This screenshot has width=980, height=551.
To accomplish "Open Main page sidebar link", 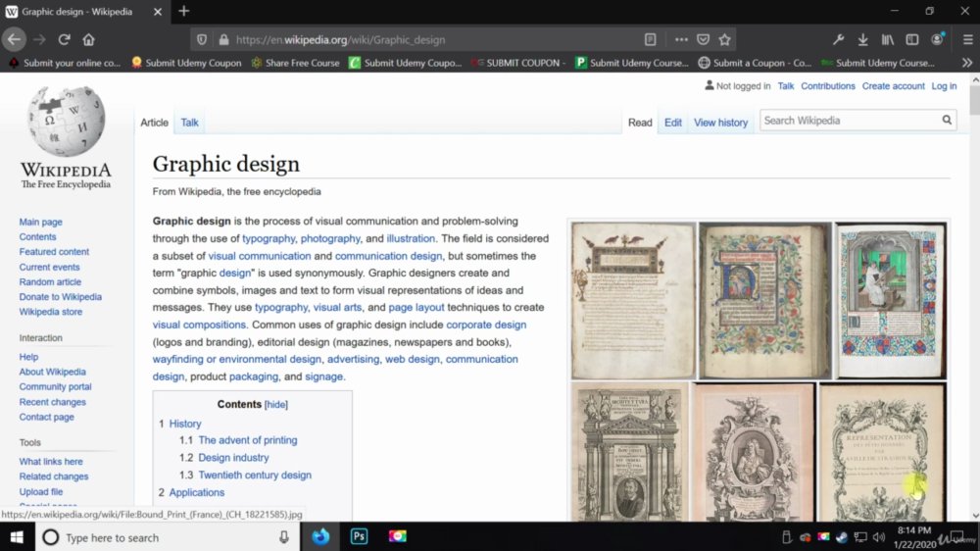I will point(40,222).
